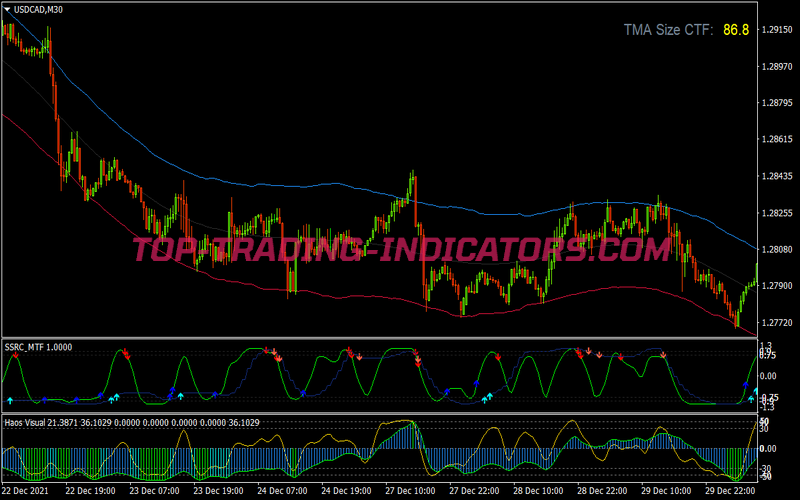Click price level 1.28080 on the axis

(777, 249)
